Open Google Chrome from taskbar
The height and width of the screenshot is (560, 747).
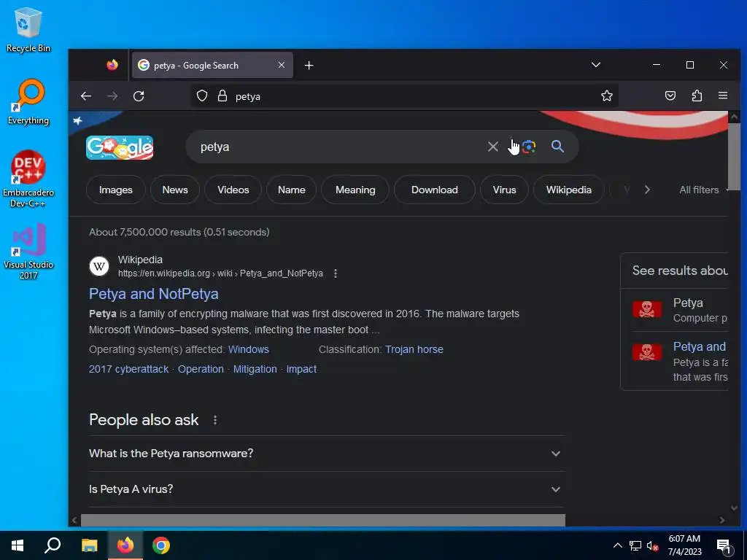(161, 545)
